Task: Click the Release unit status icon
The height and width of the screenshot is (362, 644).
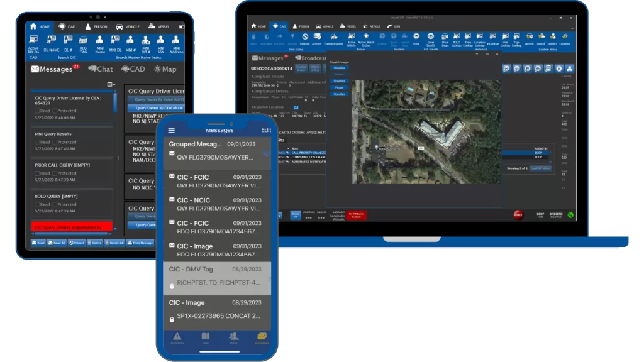Action: click(304, 39)
